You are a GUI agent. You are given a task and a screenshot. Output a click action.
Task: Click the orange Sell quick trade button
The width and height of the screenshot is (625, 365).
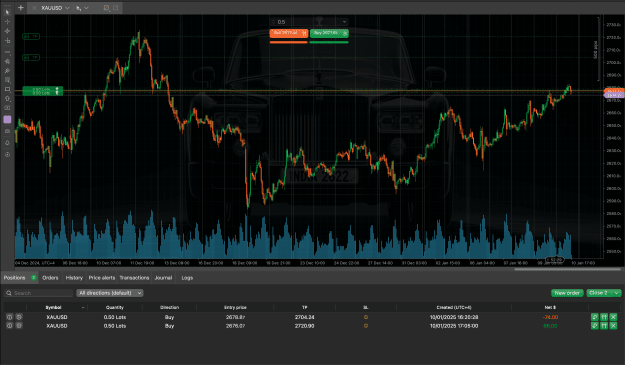pos(289,33)
